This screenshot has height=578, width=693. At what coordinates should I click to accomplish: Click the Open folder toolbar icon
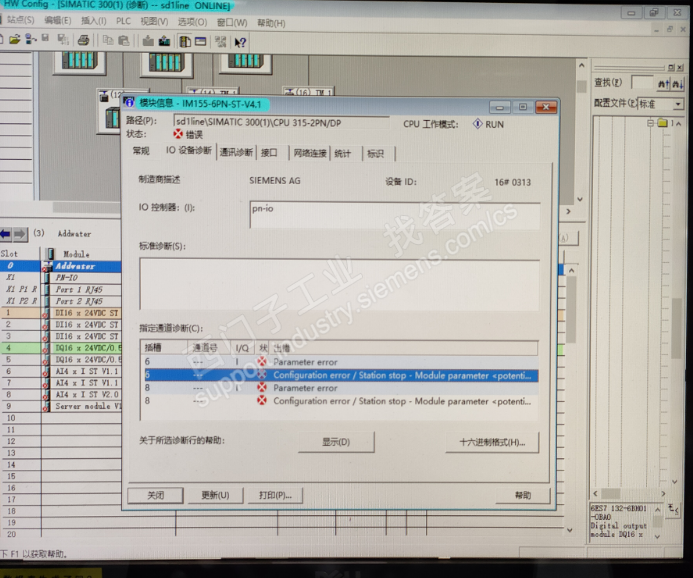tap(15, 39)
